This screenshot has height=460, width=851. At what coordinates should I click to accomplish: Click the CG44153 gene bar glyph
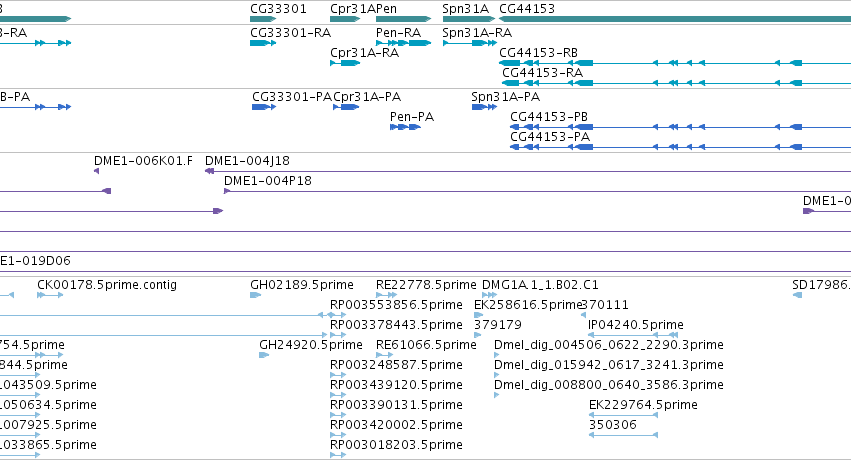[675, 19]
